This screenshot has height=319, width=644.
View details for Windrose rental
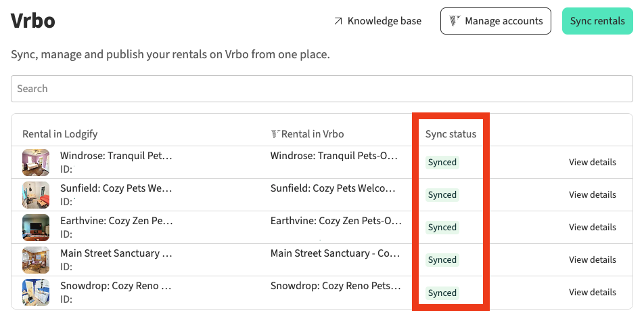(x=592, y=163)
